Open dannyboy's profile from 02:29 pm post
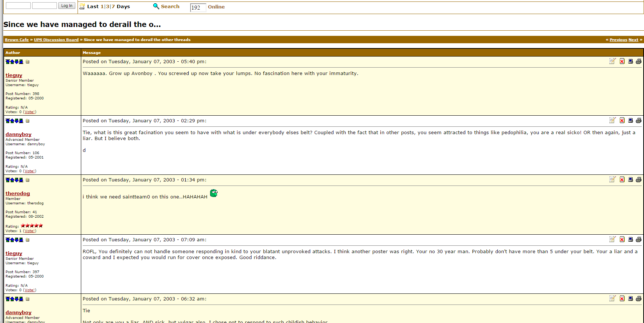This screenshot has height=323, width=644. tap(18, 134)
